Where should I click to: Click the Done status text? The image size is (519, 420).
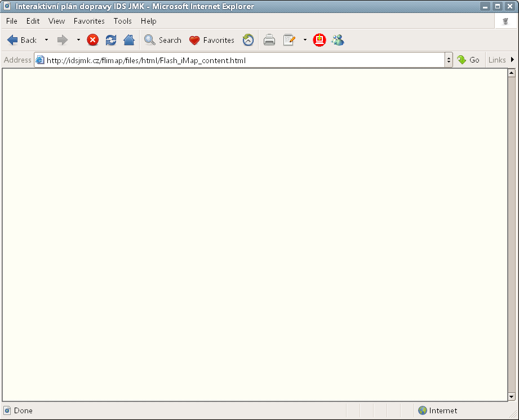[x=23, y=411]
